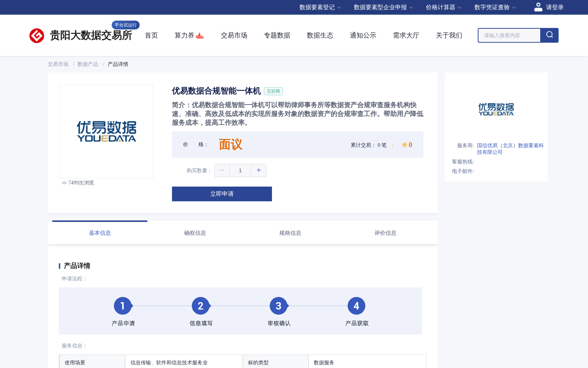Click the user avatar login icon
The image size is (588, 368).
538,7
